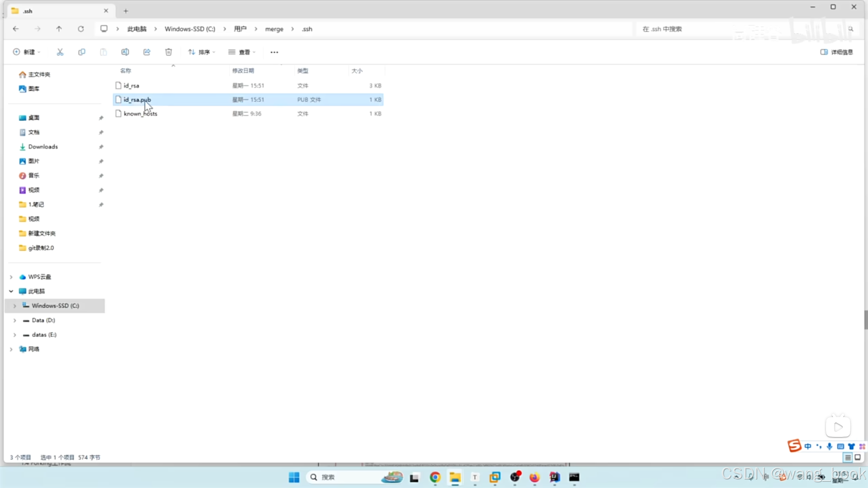Expand the WPS云盘 tree node
The image size is (868, 488).
[11, 277]
